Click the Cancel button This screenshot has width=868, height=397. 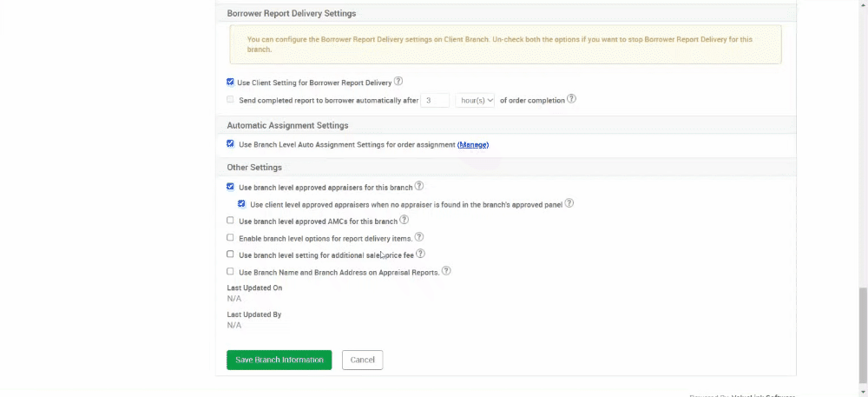click(x=363, y=360)
